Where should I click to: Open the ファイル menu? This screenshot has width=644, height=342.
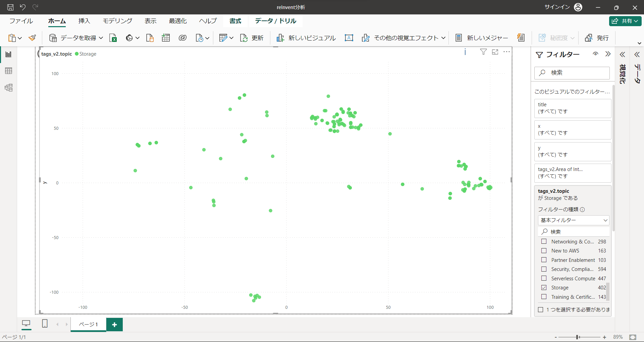click(21, 21)
